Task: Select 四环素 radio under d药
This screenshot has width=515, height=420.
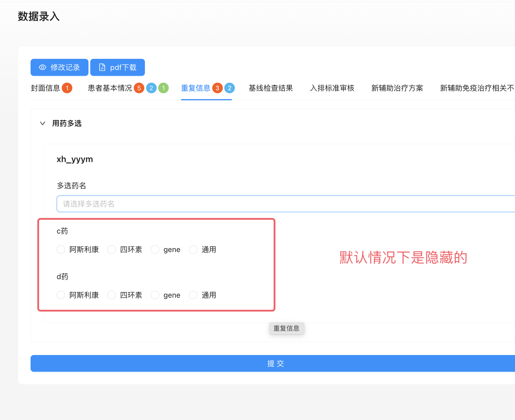Action: point(111,295)
